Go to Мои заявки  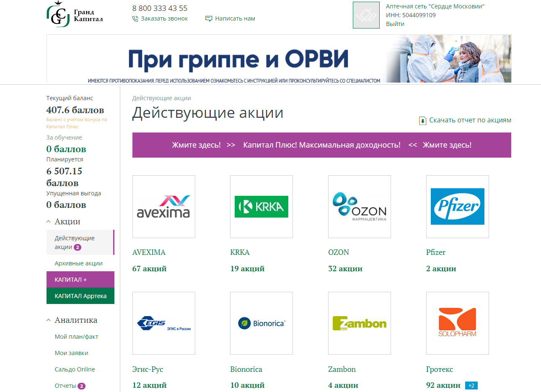(x=72, y=353)
